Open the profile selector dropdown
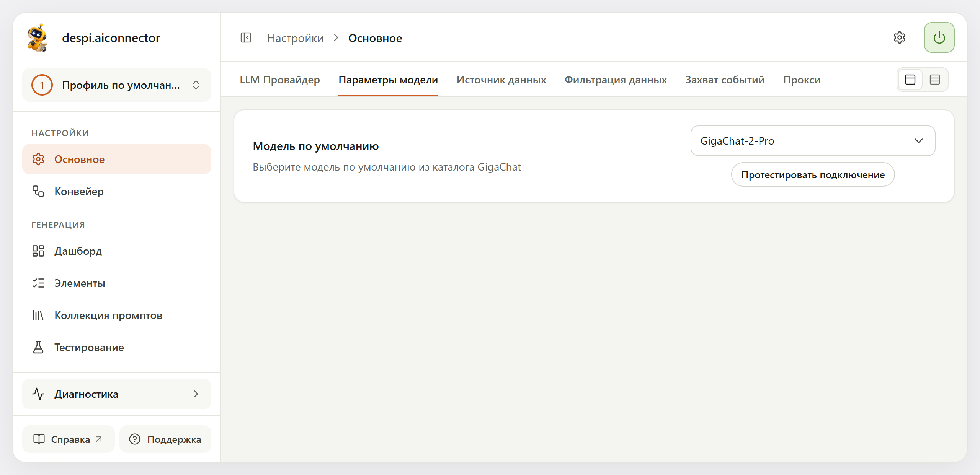This screenshot has width=980, height=475. (117, 85)
